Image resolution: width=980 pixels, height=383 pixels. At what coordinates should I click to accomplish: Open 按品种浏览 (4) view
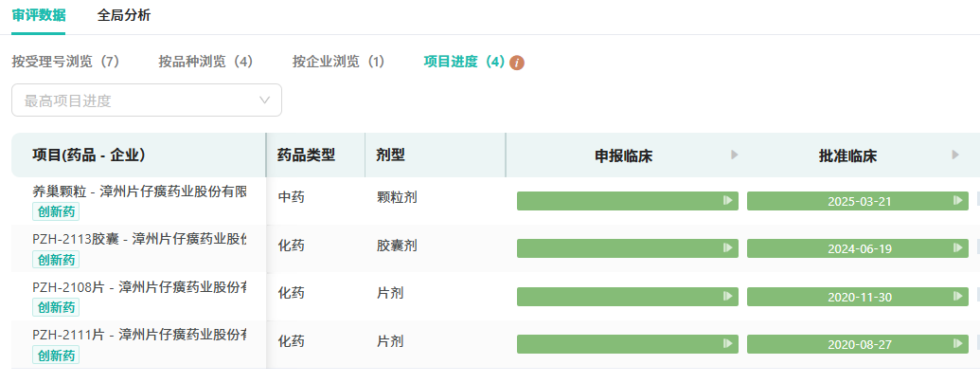point(205,62)
